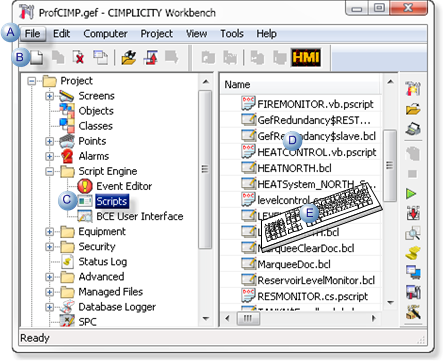Expand the Equipment folder node

pos(49,232)
